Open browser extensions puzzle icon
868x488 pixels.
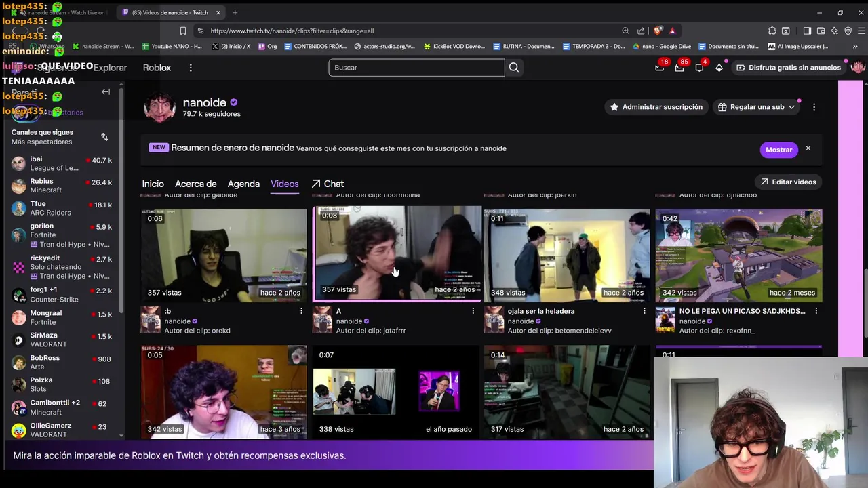772,30
